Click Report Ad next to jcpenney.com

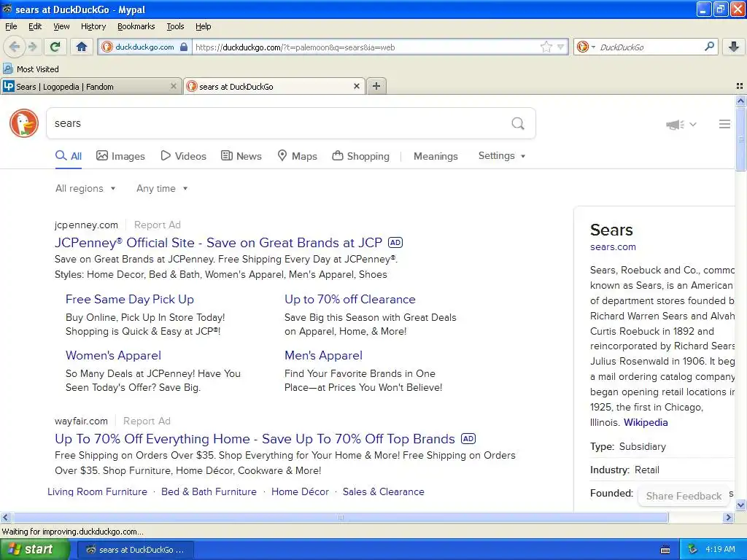(158, 225)
